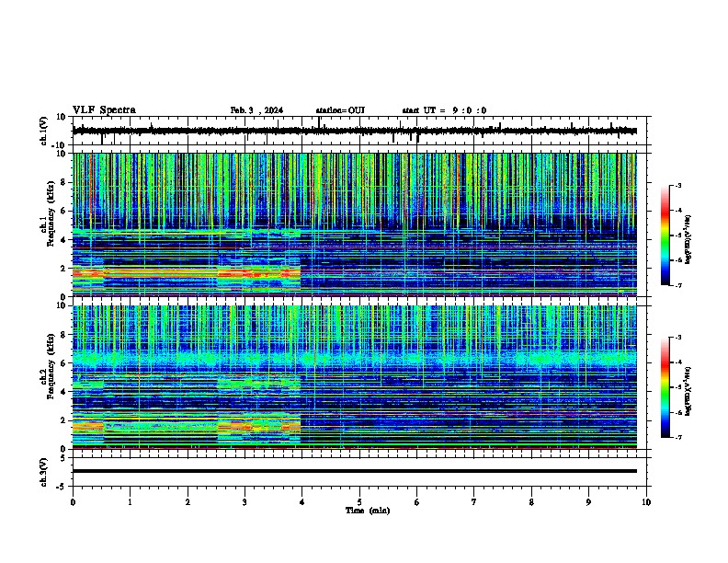
Task: Click the "-5" tick on ch.3(V) axis
Action: click(x=62, y=487)
